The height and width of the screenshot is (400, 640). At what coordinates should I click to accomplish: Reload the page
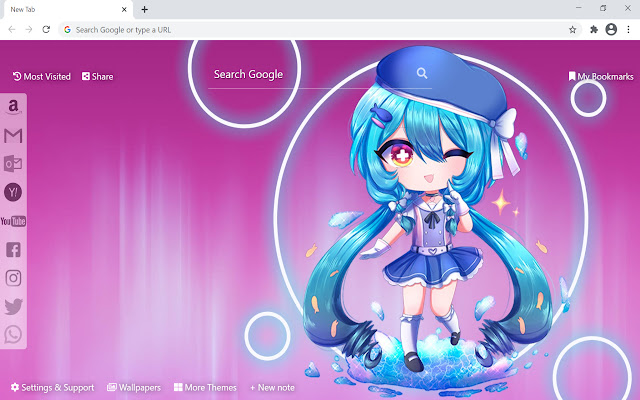[46, 29]
